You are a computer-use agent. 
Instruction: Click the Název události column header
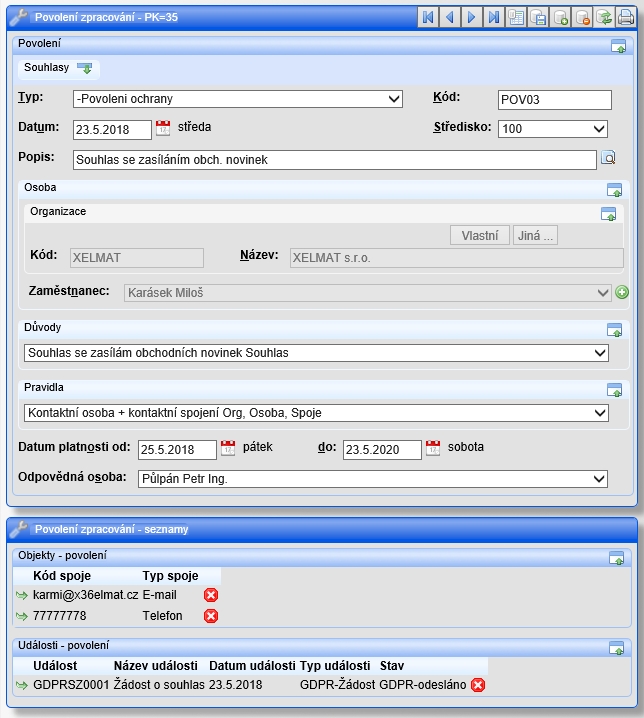coord(156,666)
